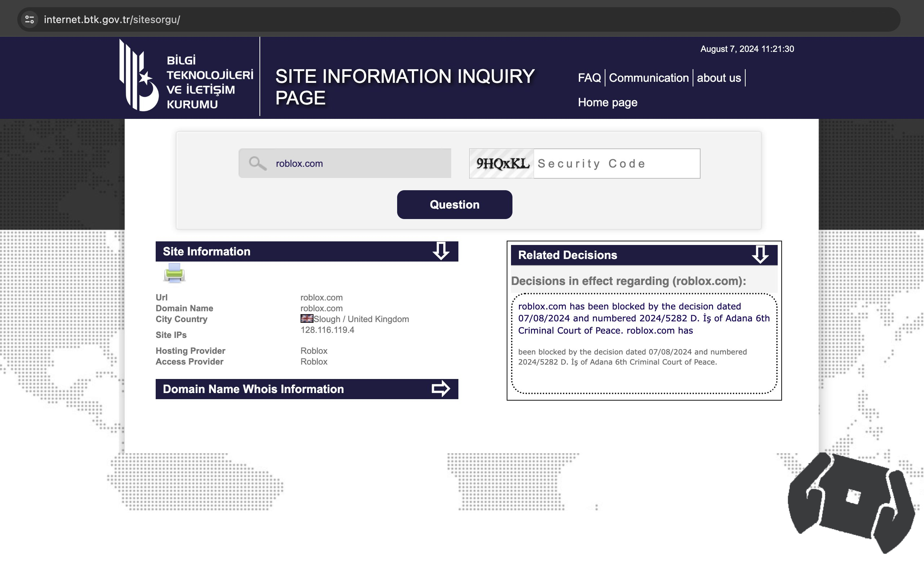The height and width of the screenshot is (562, 924).
Task: Go to Home page link
Action: click(x=608, y=102)
